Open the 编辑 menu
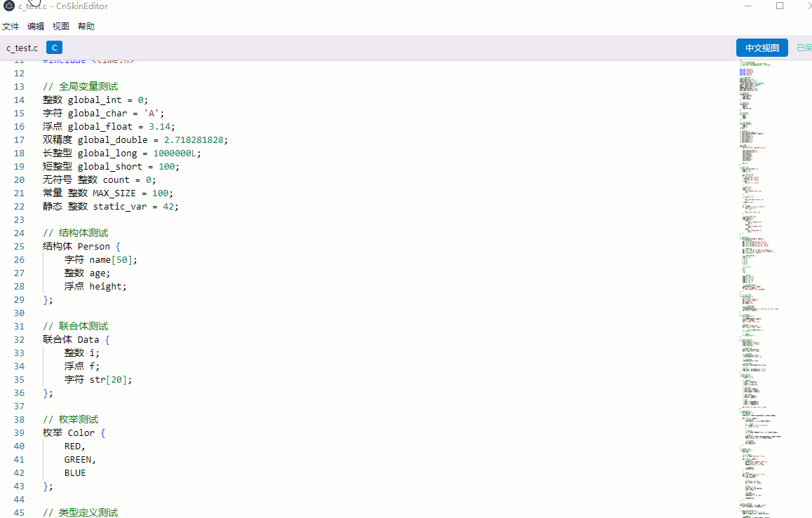Viewport: 812px width, 518px height. click(x=36, y=27)
